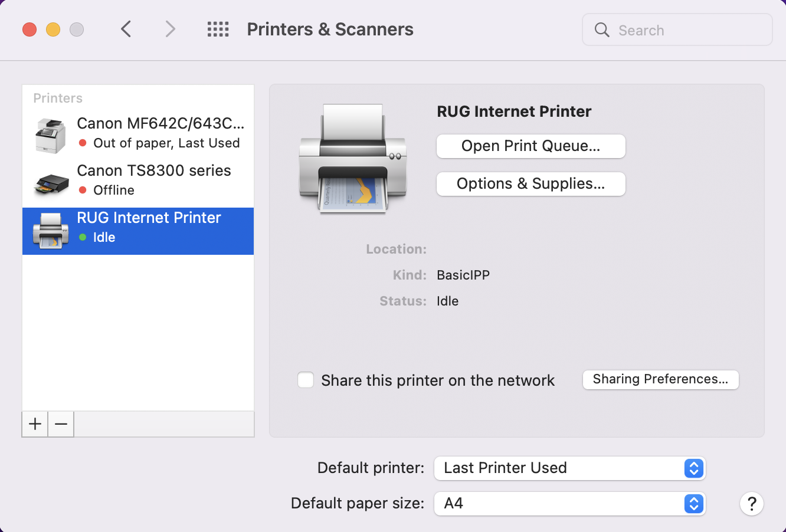Click the magnifying glass in search field

[601, 29]
